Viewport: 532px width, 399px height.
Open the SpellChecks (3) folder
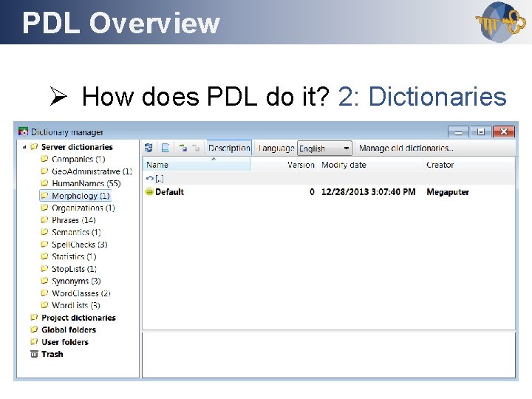(x=80, y=245)
